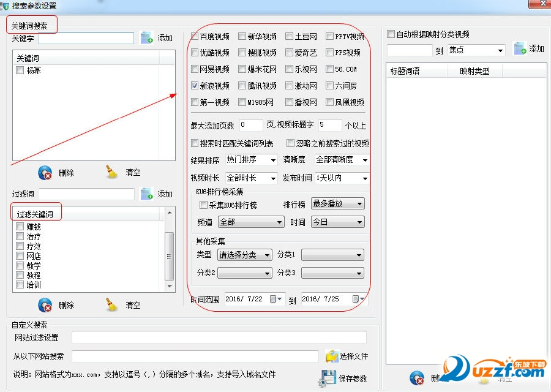Click the filter list scrollbar thumb

point(170,256)
